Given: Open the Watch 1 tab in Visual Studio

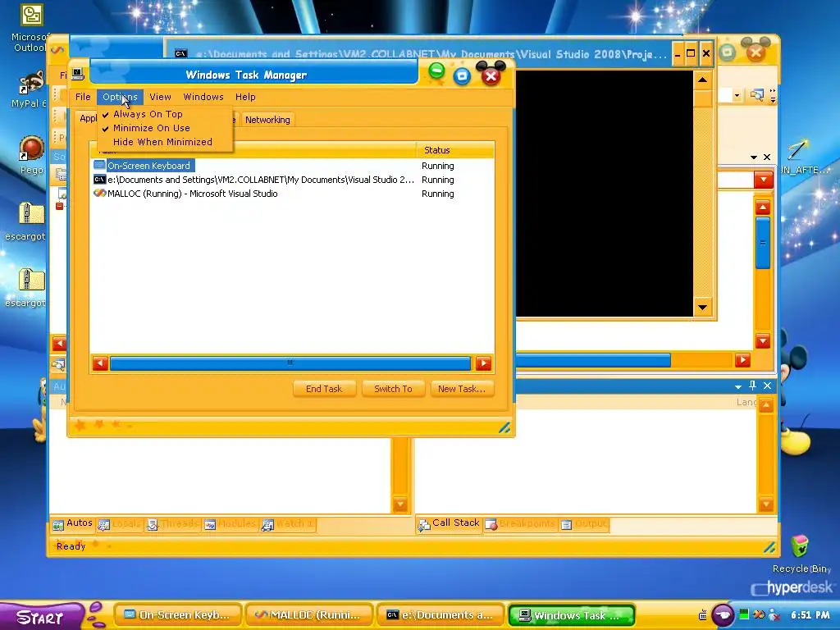Looking at the screenshot, I should [x=288, y=524].
